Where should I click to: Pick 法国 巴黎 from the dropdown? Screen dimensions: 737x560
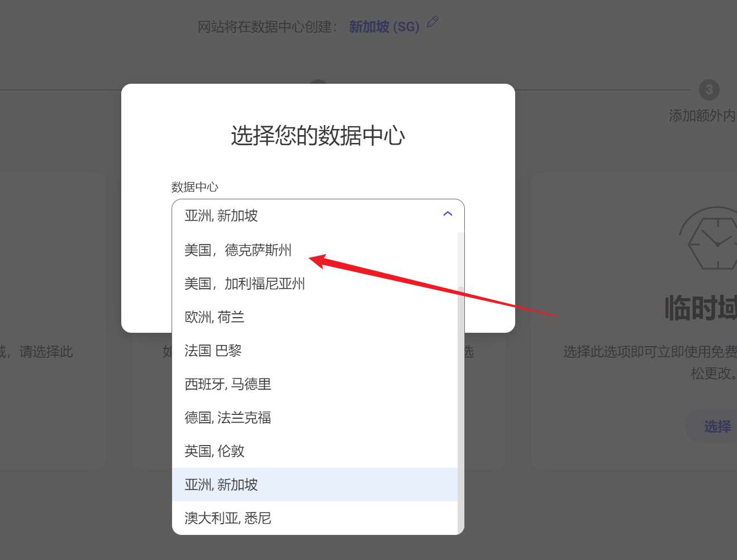(213, 351)
